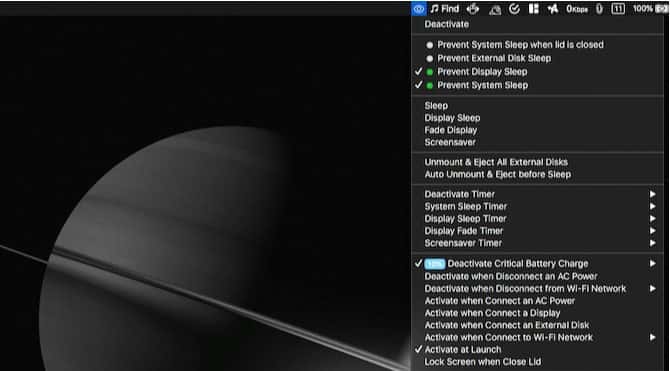Click the Deactivate when Disconnect from Wi-Fi Network label
670x371 pixels.
click(525, 289)
